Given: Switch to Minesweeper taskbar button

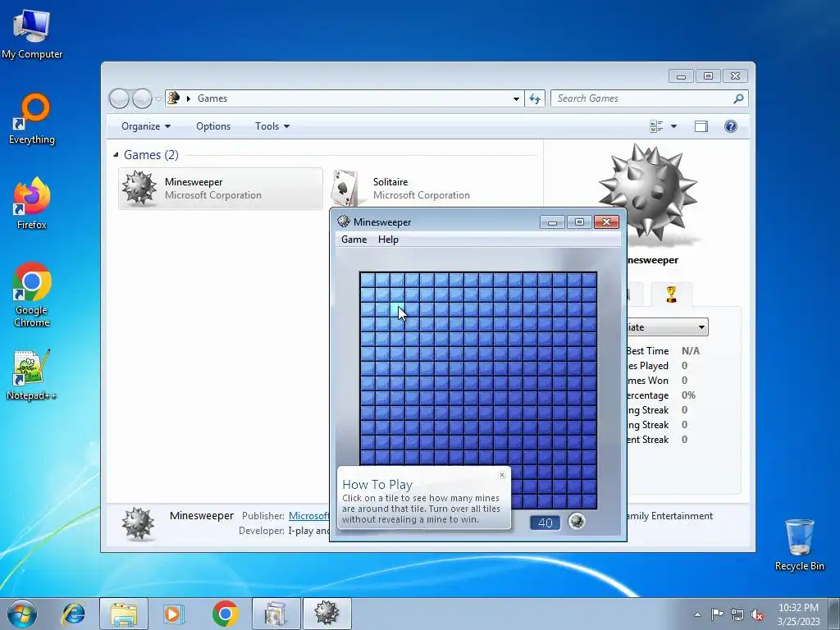Looking at the screenshot, I should coord(326,614).
